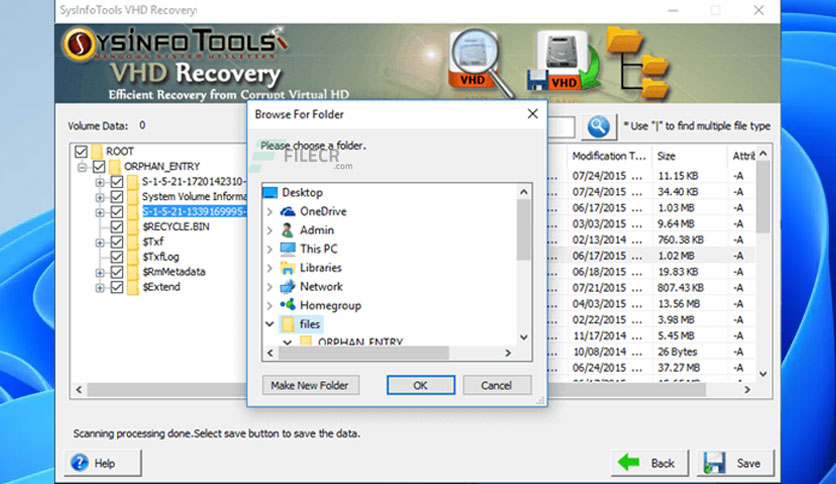Expand Libraries in folder browser
Screen dimensions: 836x484
pos(270,268)
